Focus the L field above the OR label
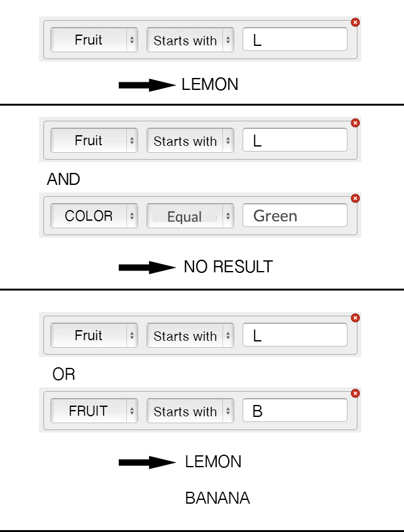This screenshot has width=404, height=532. pyautogui.click(x=295, y=335)
